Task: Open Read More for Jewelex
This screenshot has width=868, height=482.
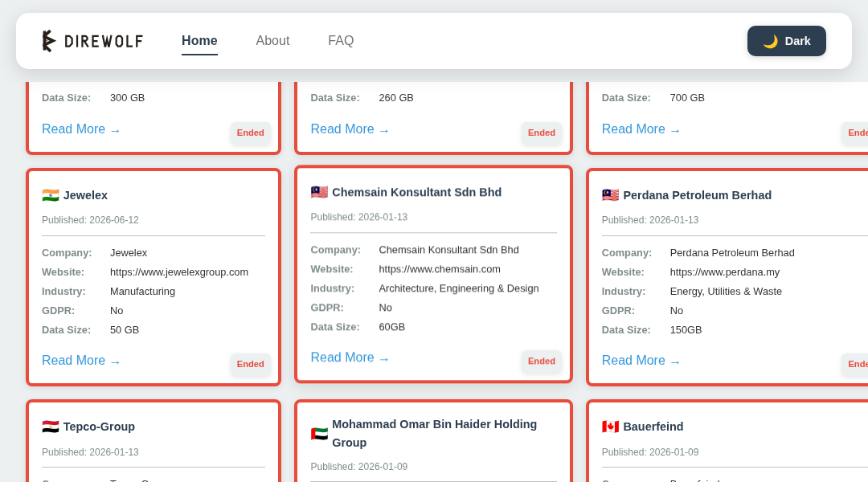Action: [81, 360]
